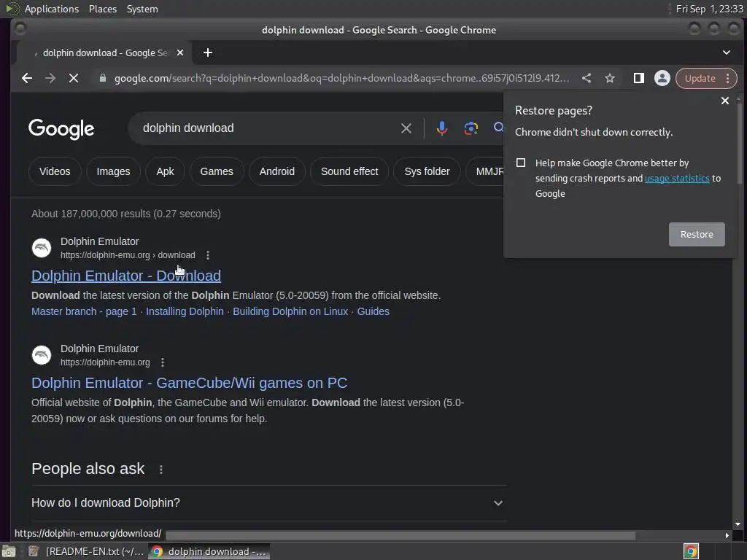Select dolphin download taskbar entry
Screen dimensions: 747x560
[209, 551]
